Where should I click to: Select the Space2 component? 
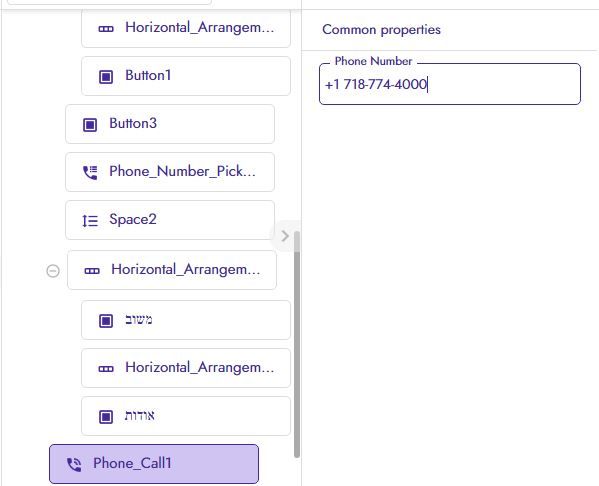[170, 220]
